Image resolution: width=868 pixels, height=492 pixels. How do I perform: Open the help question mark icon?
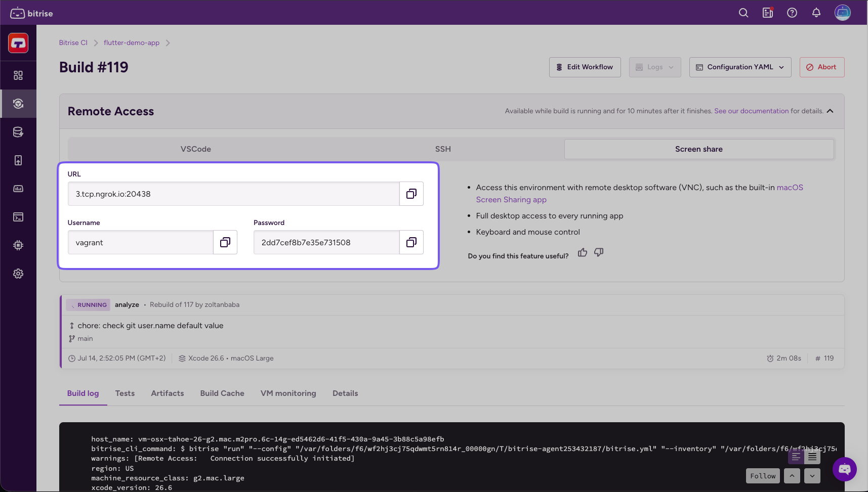click(x=792, y=13)
